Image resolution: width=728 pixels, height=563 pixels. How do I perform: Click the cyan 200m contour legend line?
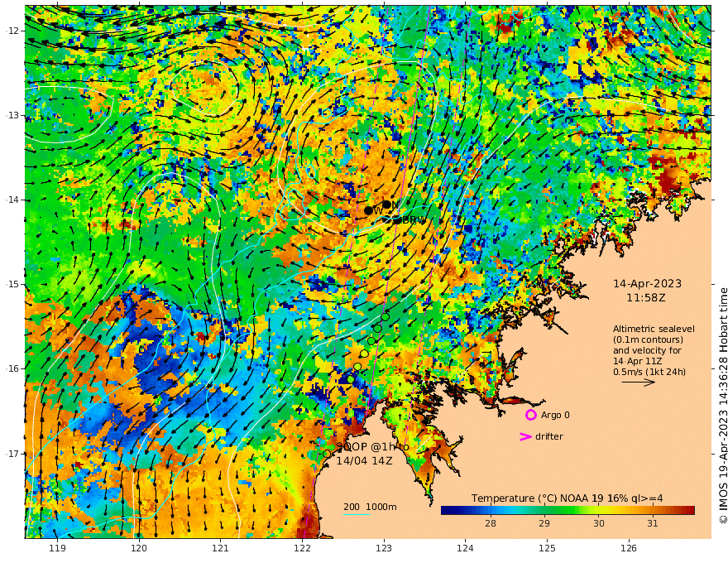(x=357, y=514)
